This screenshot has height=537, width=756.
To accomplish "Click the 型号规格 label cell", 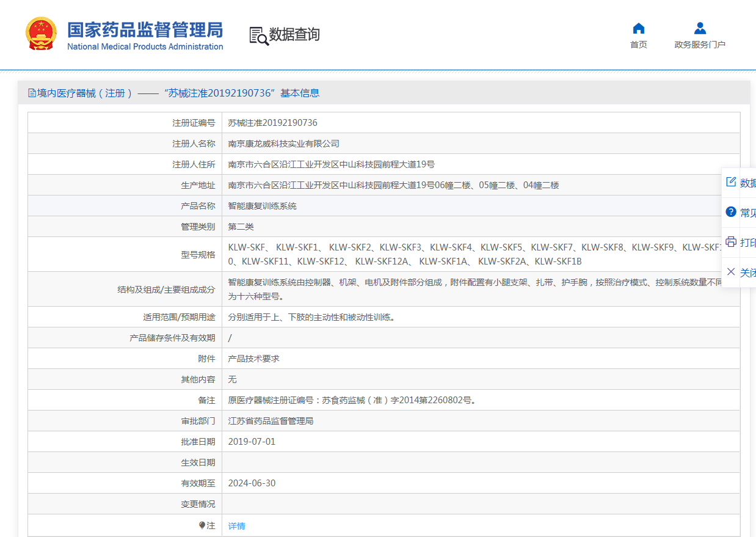I will pos(125,254).
